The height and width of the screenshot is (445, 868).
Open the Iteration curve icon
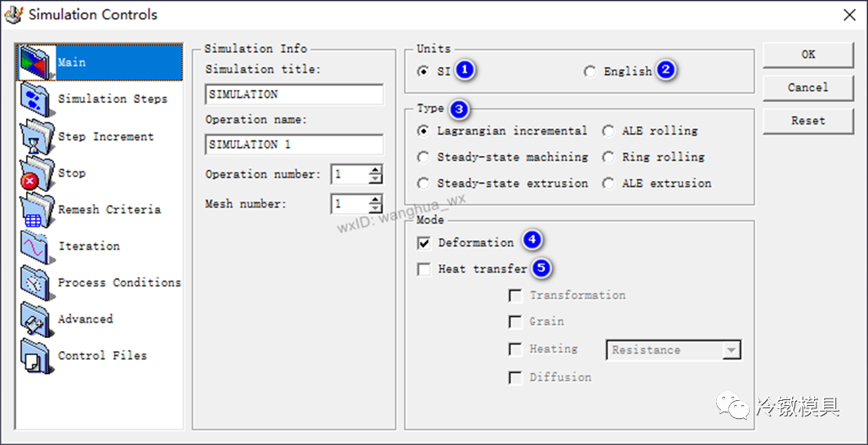tap(37, 247)
